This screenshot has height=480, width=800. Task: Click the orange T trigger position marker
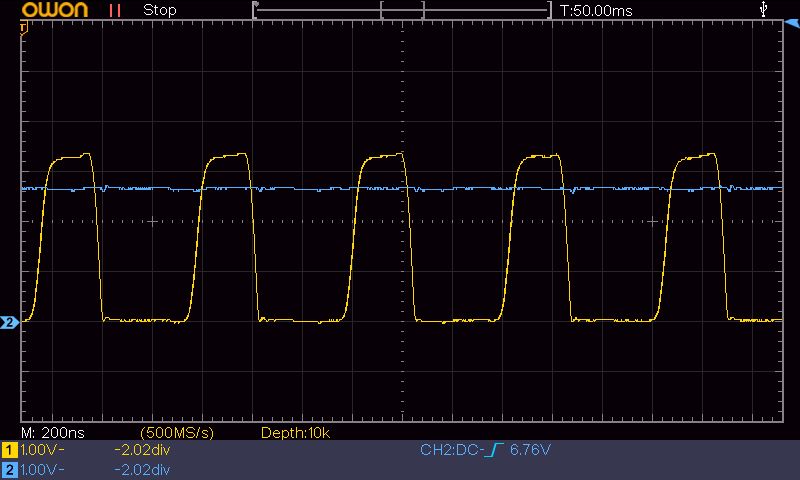coord(23,29)
